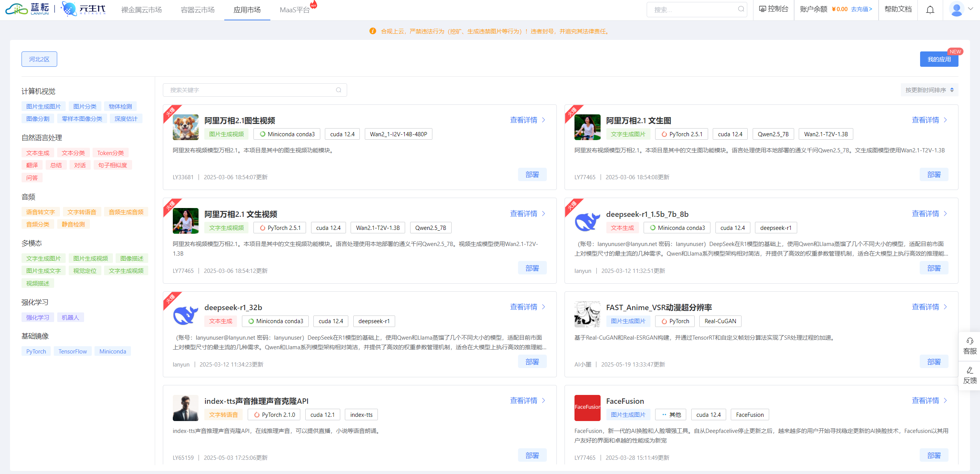Switch to the 容器云市场 tab
The height and width of the screenshot is (474, 980).
(197, 10)
